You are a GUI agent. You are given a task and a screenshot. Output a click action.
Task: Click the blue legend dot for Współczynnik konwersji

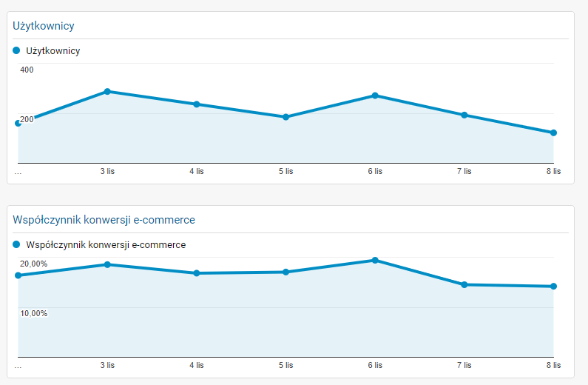pos(17,244)
